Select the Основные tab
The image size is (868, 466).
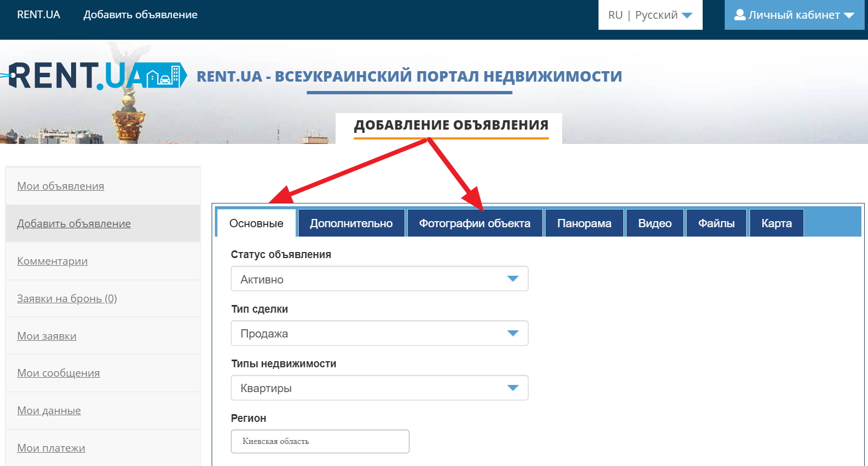click(256, 223)
